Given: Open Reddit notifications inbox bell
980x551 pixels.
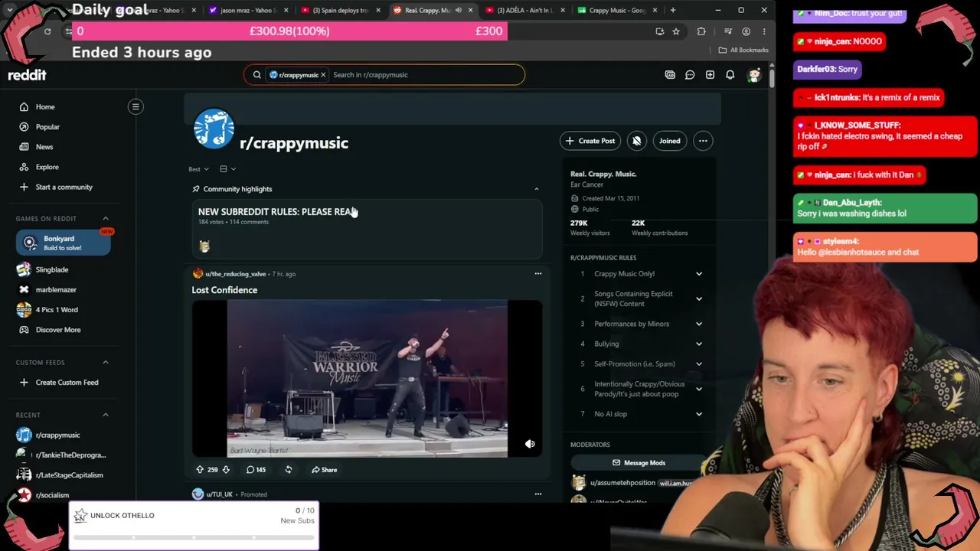Looking at the screenshot, I should pyautogui.click(x=730, y=75).
